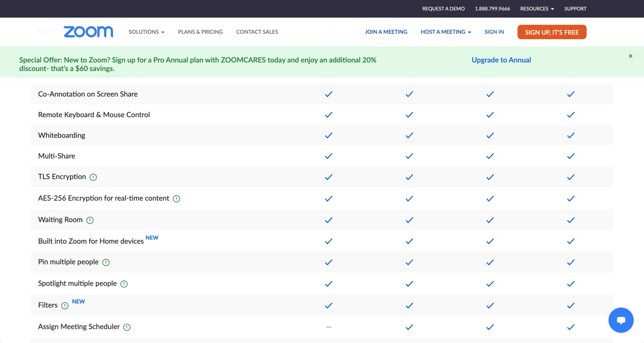The image size is (644, 343).
Task: Click Request a Demo in top bar
Action: (x=443, y=9)
